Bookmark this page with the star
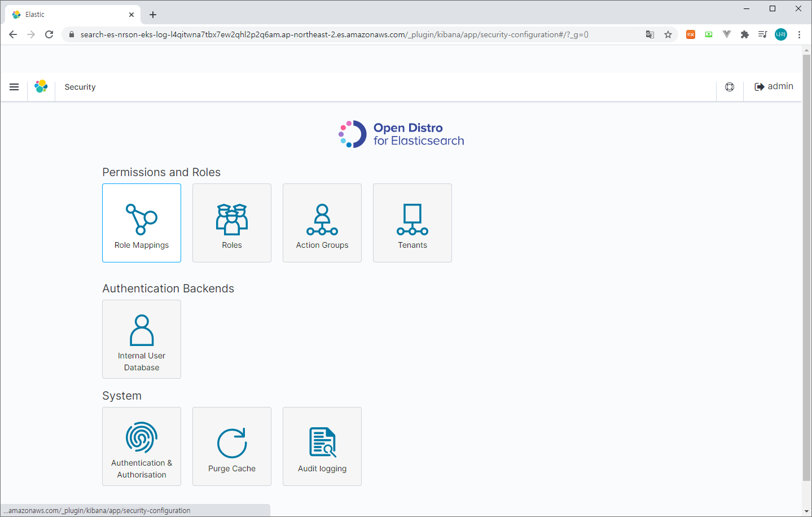The height and width of the screenshot is (517, 812). tap(668, 34)
